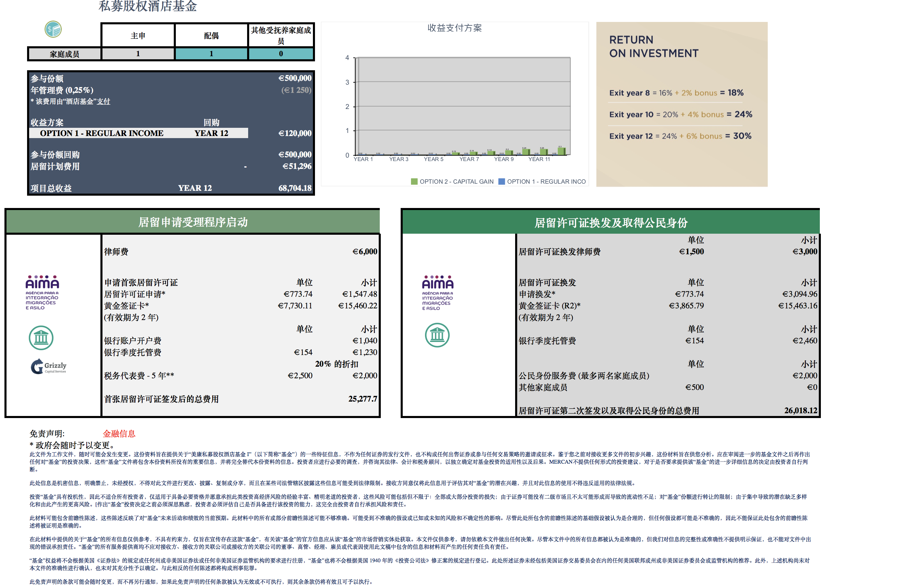911x588 pixels.
Task: Select the €1,230 quarterly custody subtotal
Action: click(x=365, y=352)
